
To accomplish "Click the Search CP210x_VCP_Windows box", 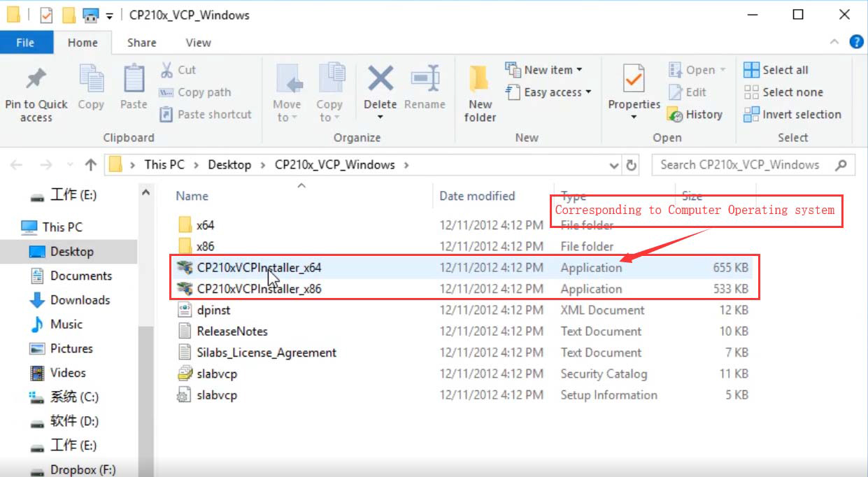I will point(753,165).
